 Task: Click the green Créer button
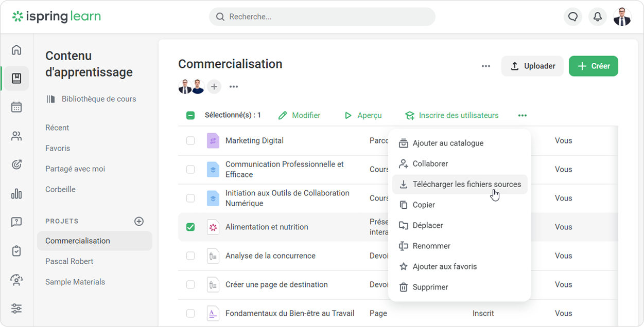point(593,66)
